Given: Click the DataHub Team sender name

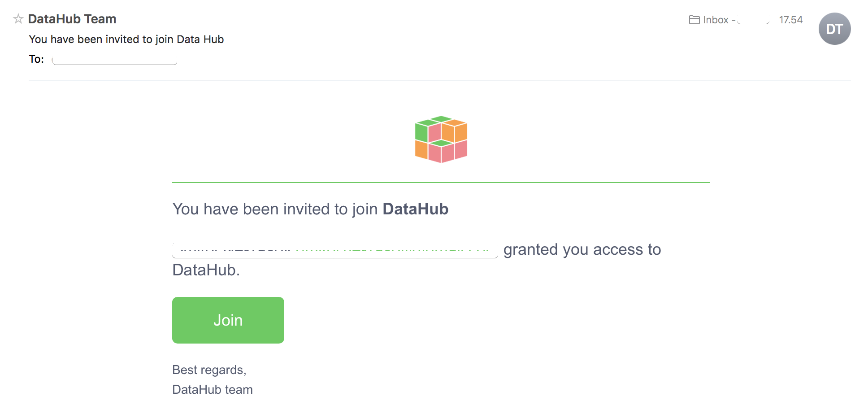Looking at the screenshot, I should pyautogui.click(x=72, y=19).
